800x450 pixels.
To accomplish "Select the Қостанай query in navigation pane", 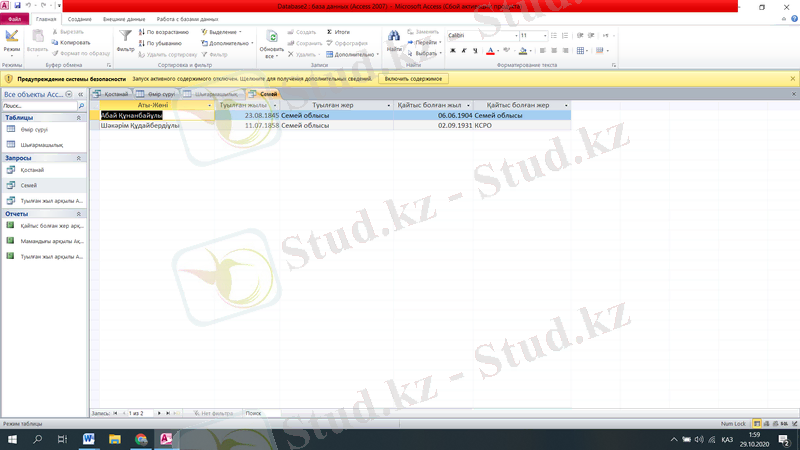I will tap(44, 170).
